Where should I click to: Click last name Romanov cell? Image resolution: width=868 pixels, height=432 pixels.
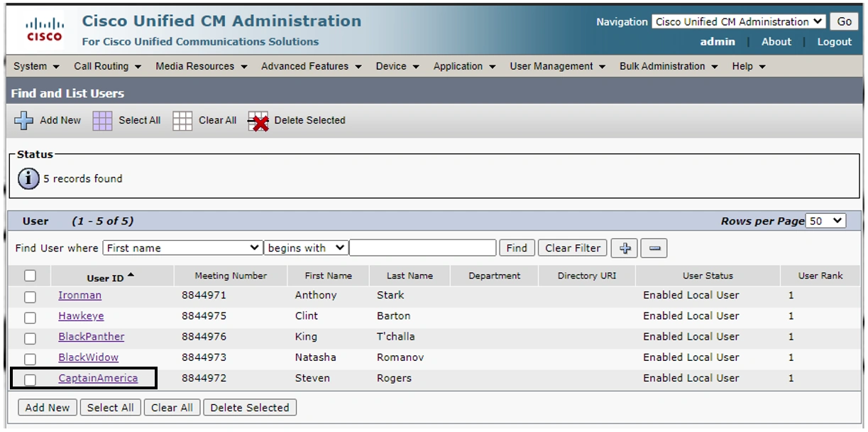click(x=400, y=357)
